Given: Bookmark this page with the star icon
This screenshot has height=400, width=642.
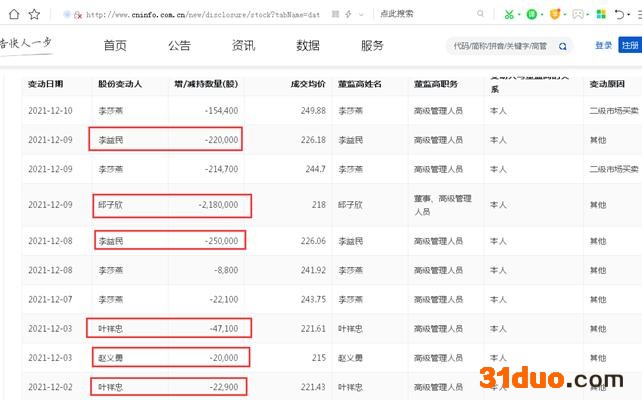Looking at the screenshot, I should [34, 14].
